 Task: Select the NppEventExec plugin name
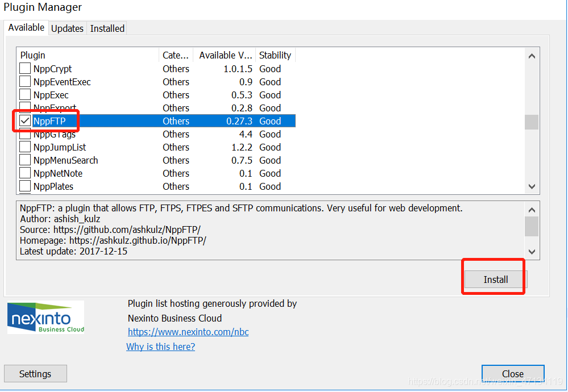62,82
